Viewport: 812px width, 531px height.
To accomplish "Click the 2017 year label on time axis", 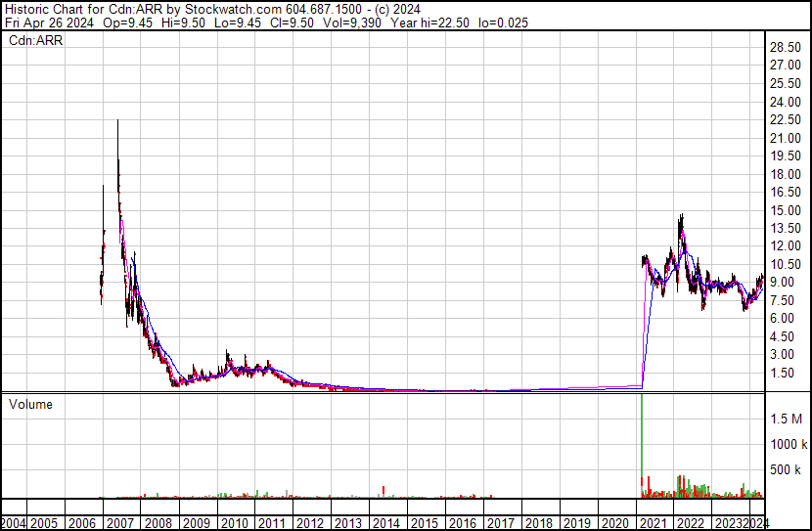I will [500, 523].
